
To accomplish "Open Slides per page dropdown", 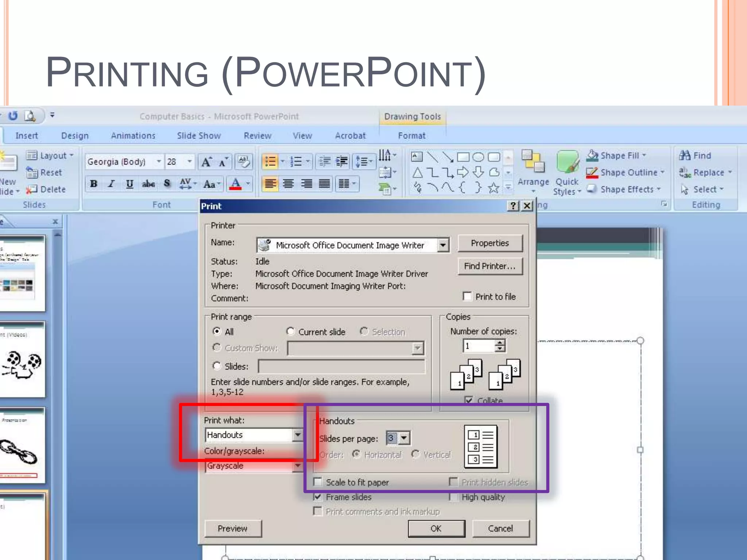I will pyautogui.click(x=404, y=437).
